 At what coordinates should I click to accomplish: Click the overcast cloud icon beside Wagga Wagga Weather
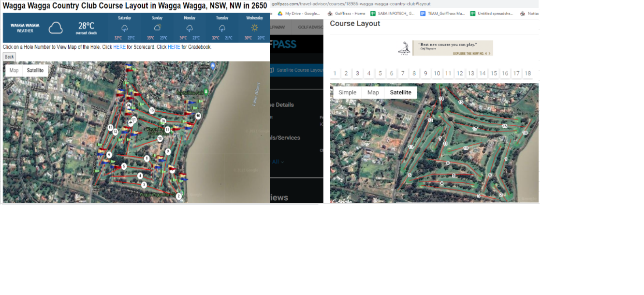point(56,28)
